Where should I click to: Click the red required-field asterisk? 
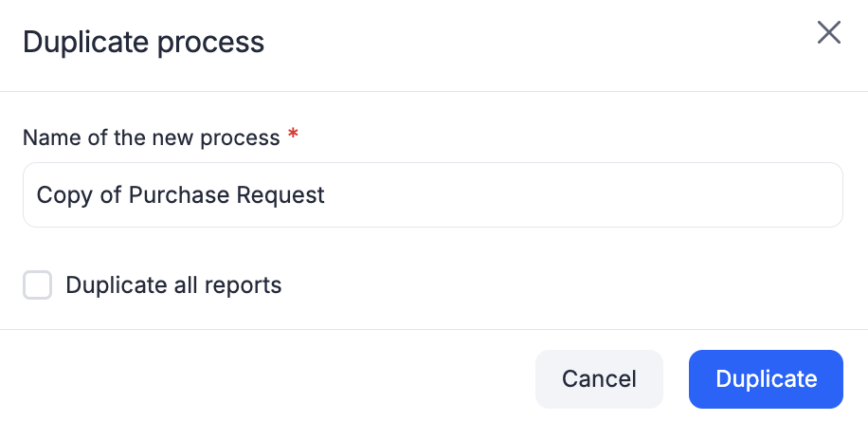pos(293,137)
